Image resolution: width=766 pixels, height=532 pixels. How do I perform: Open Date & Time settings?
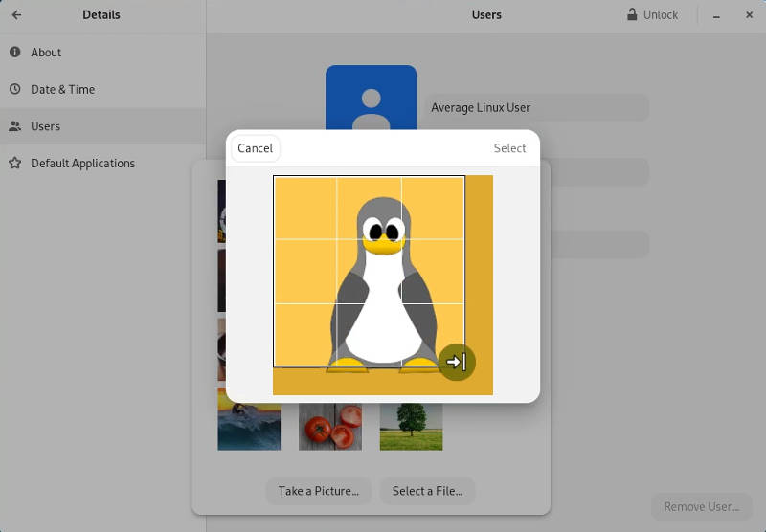coord(102,89)
